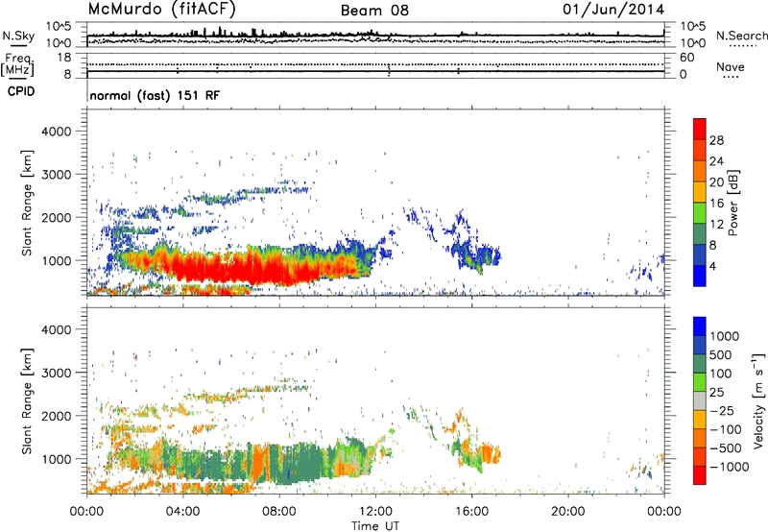Screen dimensions: 768x532
Task: Click the red segment of Power colorbar
Action: (x=700, y=129)
